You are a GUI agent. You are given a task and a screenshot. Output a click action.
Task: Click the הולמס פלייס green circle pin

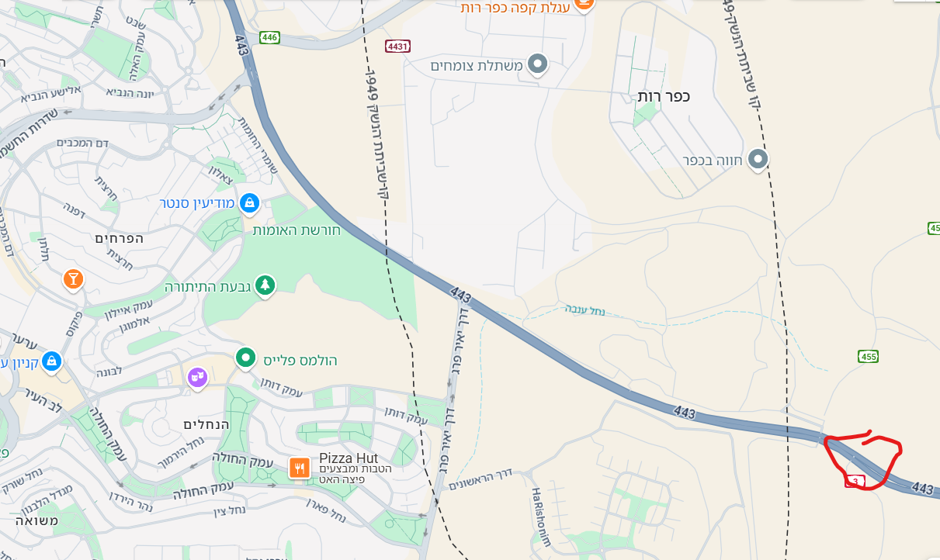[246, 358]
